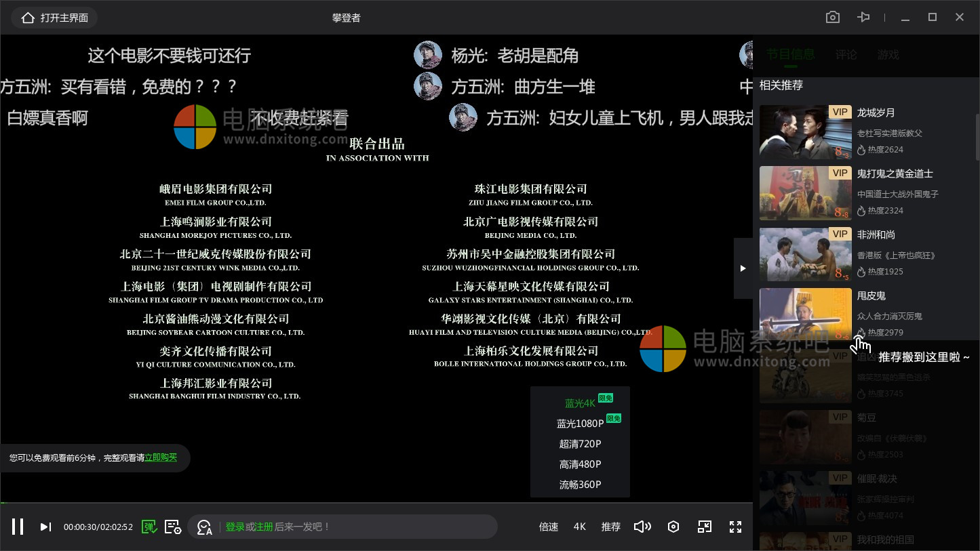Toggle the danmaku bullet comments switch
This screenshot has height=551, width=980.
point(149,527)
